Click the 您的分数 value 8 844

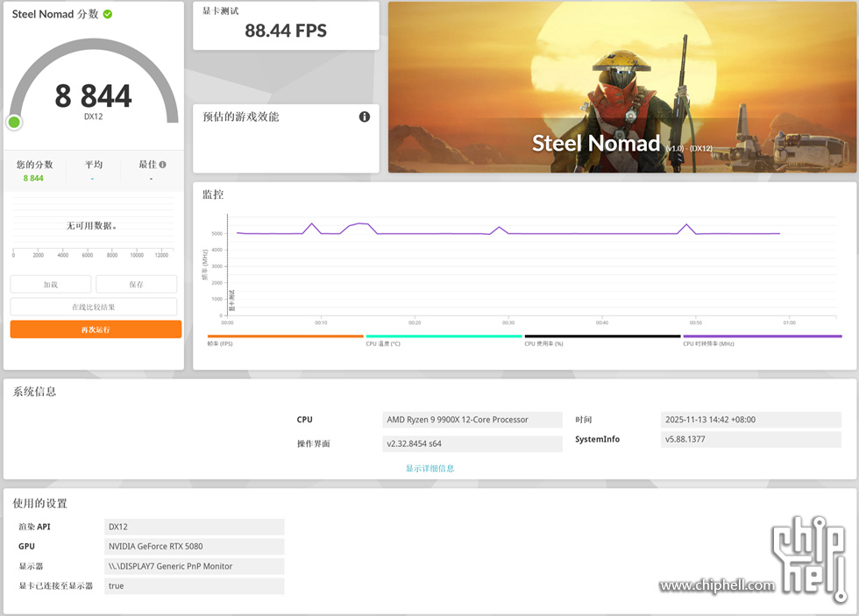33,178
